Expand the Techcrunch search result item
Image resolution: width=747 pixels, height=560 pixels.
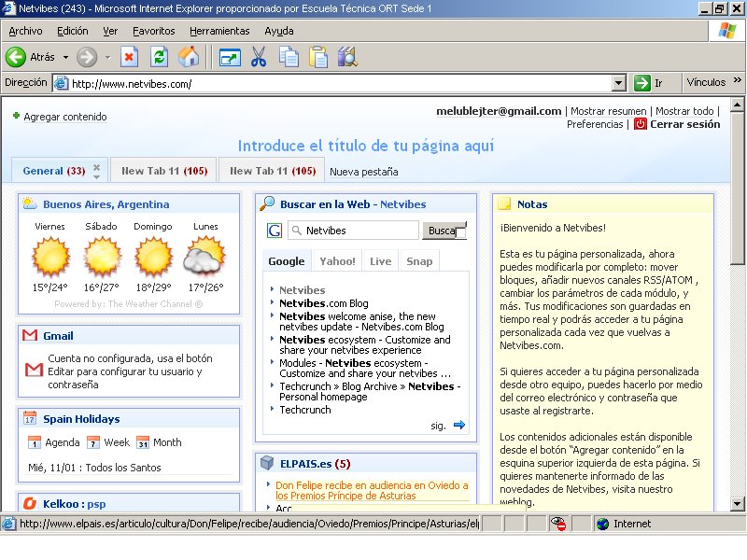pos(272,409)
